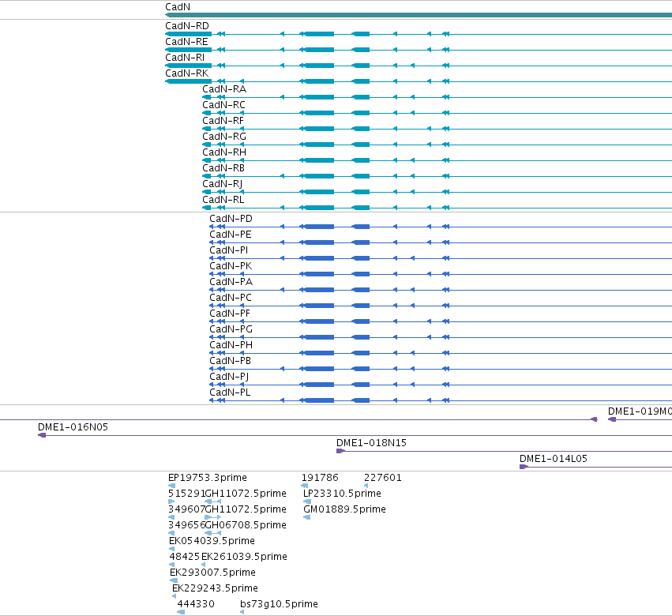This screenshot has width=672, height=616.
Task: Select the CadN-RC transcript label
Action: [223, 105]
